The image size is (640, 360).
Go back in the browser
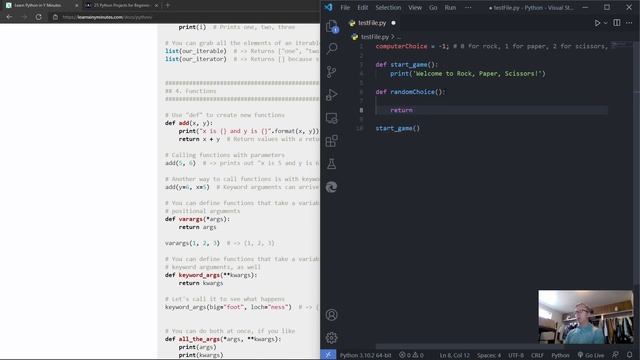pos(9,17)
